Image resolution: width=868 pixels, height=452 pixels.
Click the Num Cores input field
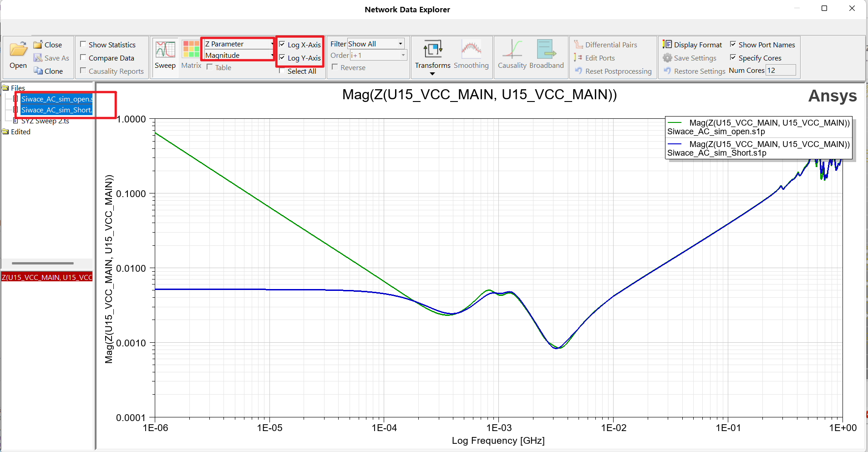[781, 70]
